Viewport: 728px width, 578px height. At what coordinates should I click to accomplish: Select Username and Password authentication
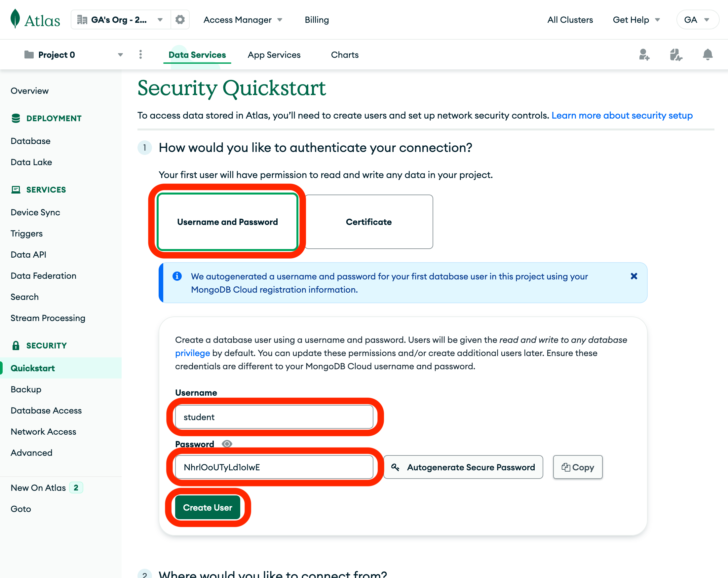coord(227,222)
